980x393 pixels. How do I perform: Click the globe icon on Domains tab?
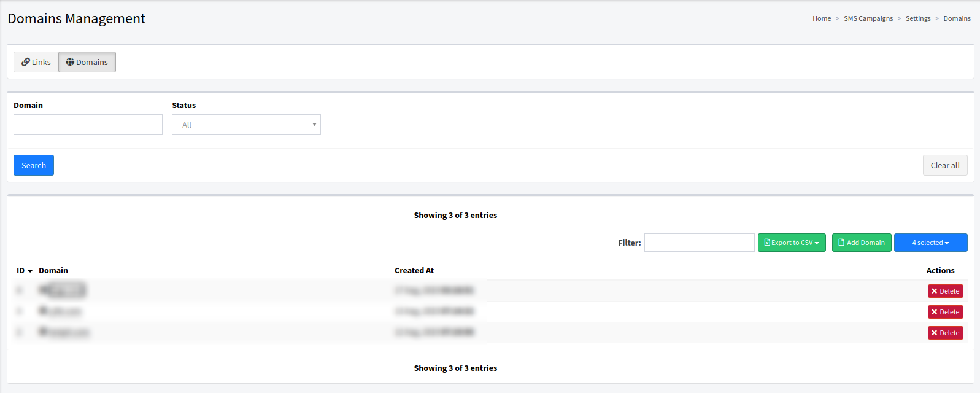pos(70,62)
